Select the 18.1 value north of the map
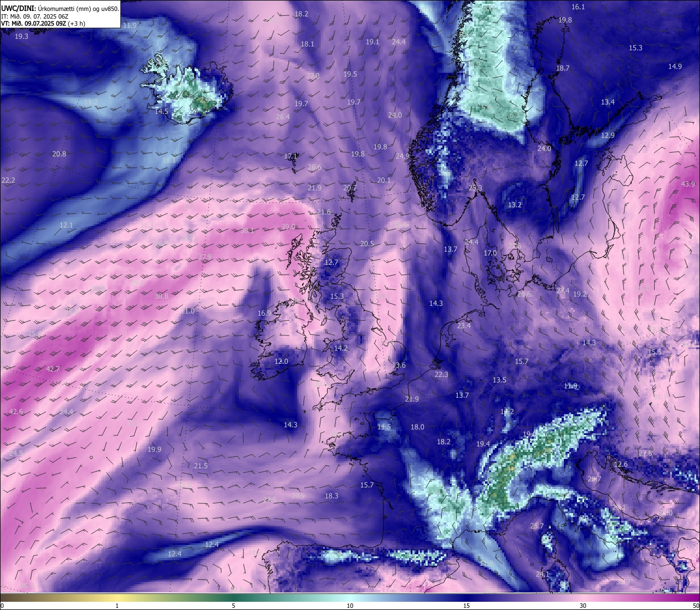700x610 pixels. click(307, 44)
